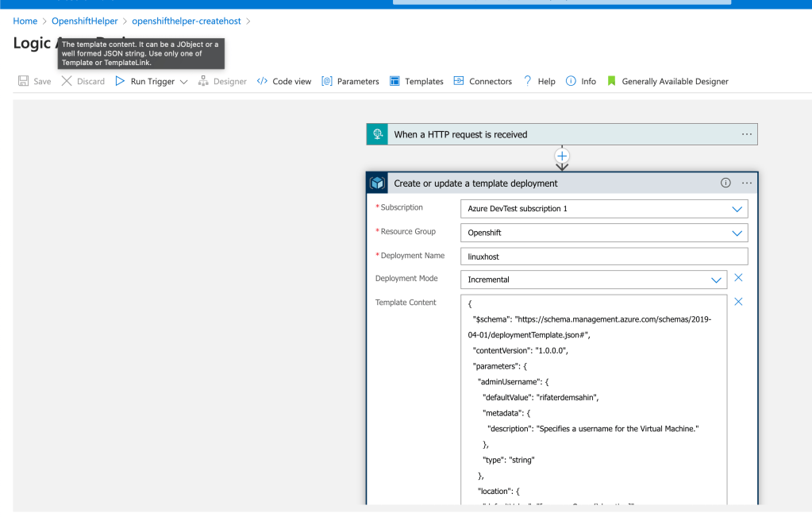Click the Info circle icon in toolbar

click(571, 81)
